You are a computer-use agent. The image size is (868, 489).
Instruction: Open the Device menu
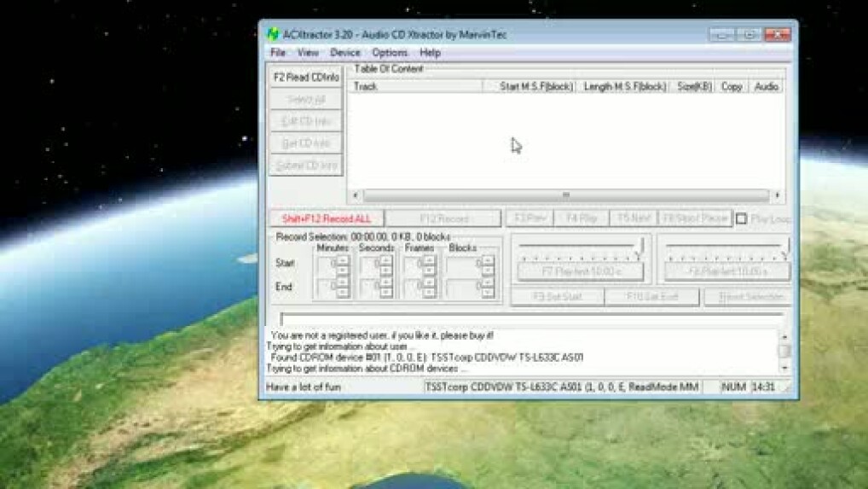345,53
